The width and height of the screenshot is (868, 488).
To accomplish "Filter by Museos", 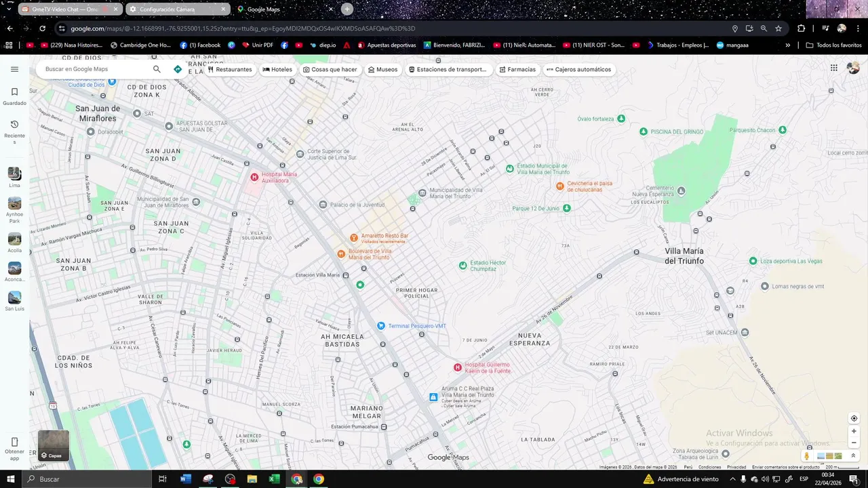I will point(382,69).
